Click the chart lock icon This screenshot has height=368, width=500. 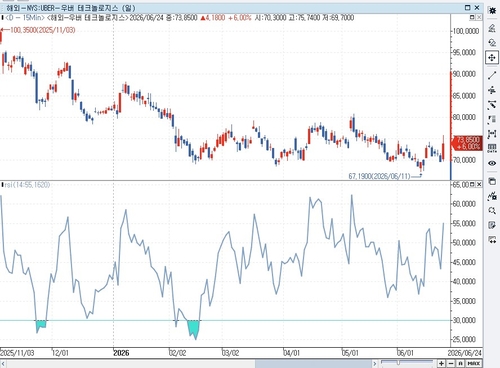tap(492, 196)
